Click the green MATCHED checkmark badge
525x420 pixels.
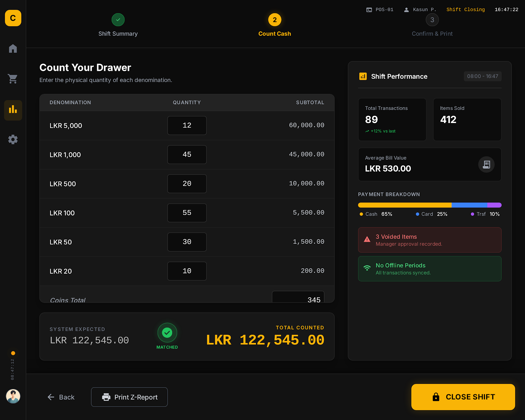(167, 333)
